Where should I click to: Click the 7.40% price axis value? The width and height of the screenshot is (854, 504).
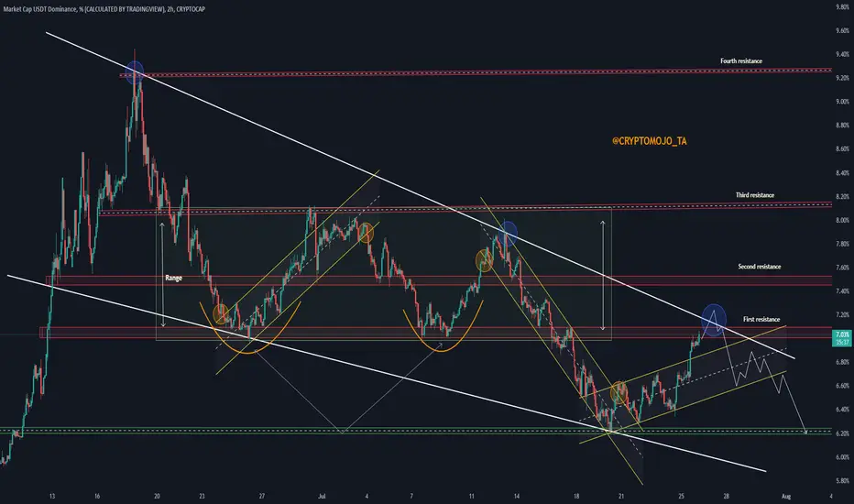pyautogui.click(x=842, y=291)
